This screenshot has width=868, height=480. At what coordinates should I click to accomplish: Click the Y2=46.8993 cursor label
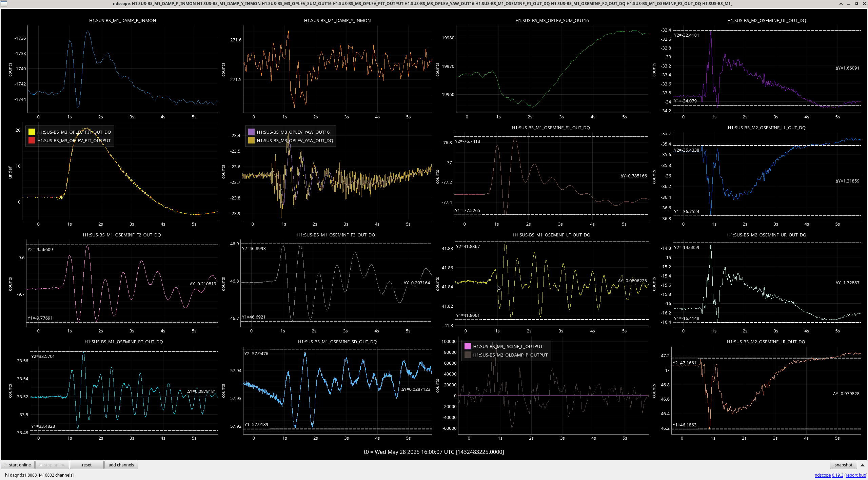coord(254,248)
